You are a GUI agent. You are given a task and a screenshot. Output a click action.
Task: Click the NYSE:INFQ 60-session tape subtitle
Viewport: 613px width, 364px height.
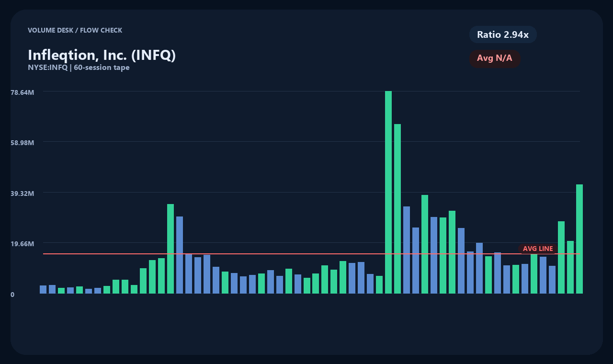79,68
